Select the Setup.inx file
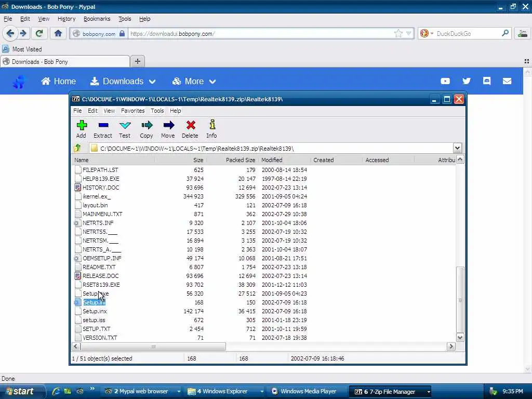This screenshot has width=532, height=399. [x=95, y=311]
